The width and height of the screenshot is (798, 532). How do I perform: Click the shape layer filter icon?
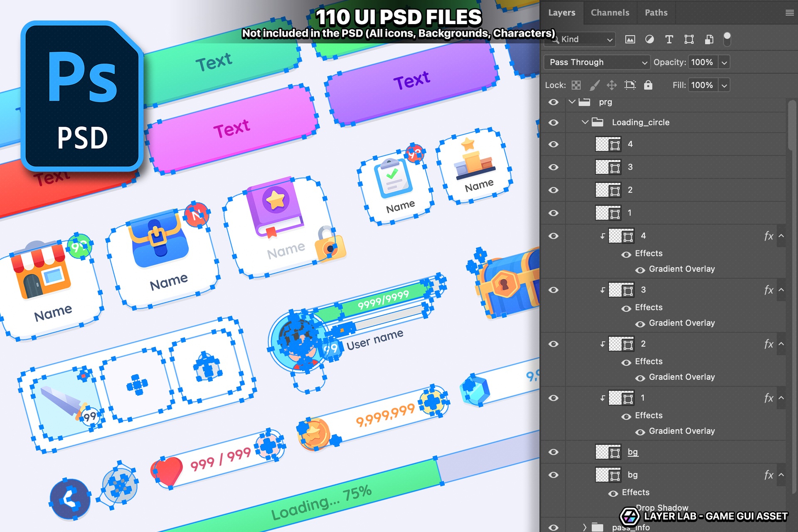coord(689,39)
